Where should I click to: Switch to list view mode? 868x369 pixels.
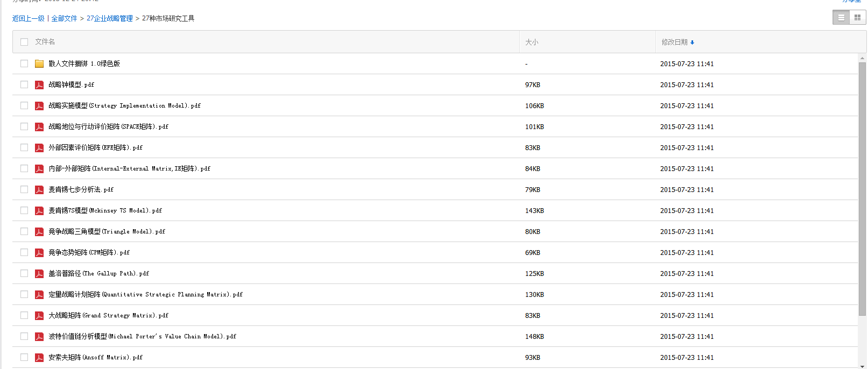pyautogui.click(x=841, y=18)
